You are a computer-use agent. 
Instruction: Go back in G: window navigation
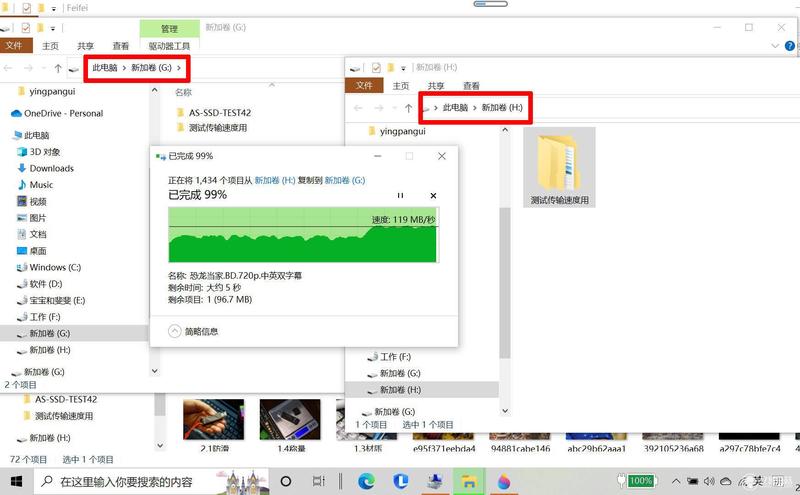click(x=8, y=68)
